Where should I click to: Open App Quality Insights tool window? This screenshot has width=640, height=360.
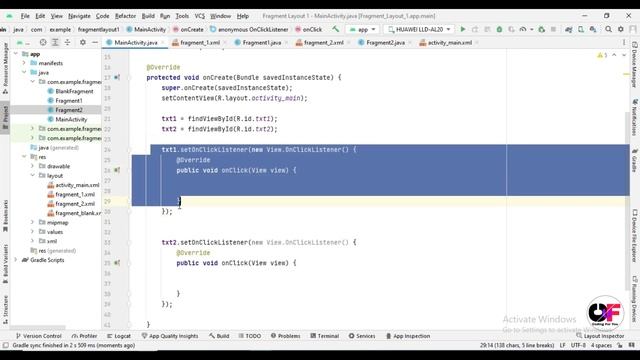click(x=170, y=336)
